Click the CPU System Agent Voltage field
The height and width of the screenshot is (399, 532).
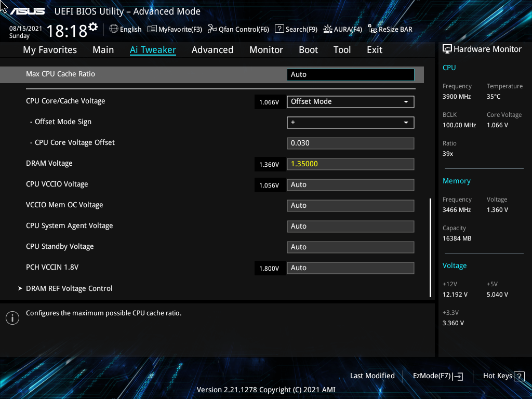coord(351,227)
